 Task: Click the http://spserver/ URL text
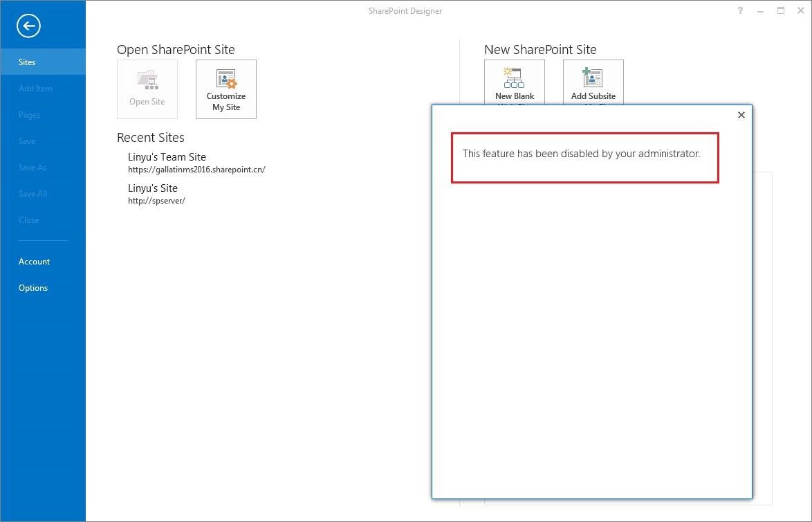click(156, 201)
